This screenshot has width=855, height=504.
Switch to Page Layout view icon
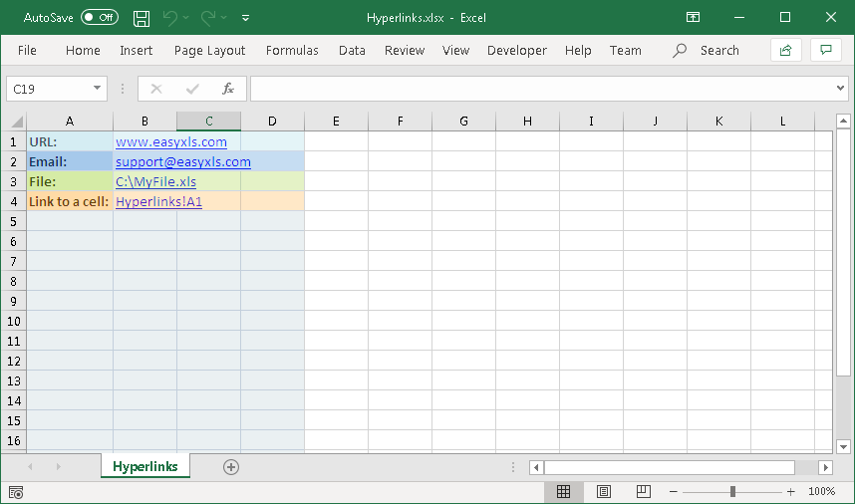point(604,491)
